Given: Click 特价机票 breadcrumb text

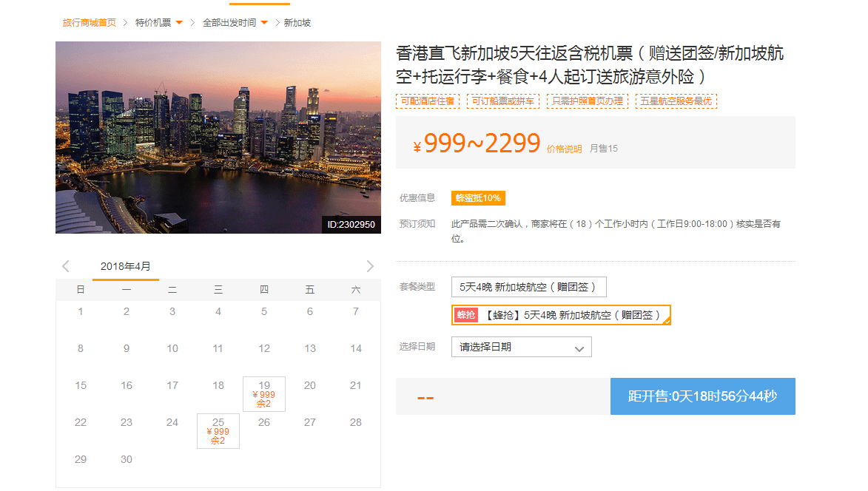Looking at the screenshot, I should (x=153, y=23).
